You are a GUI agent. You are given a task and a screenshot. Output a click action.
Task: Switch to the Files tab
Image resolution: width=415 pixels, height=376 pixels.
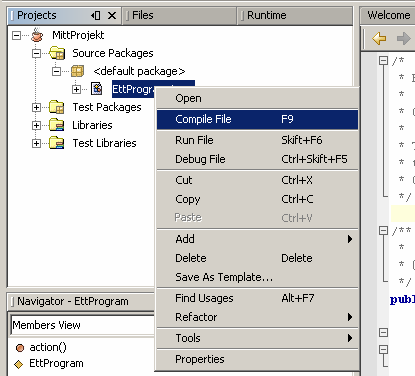(x=143, y=15)
